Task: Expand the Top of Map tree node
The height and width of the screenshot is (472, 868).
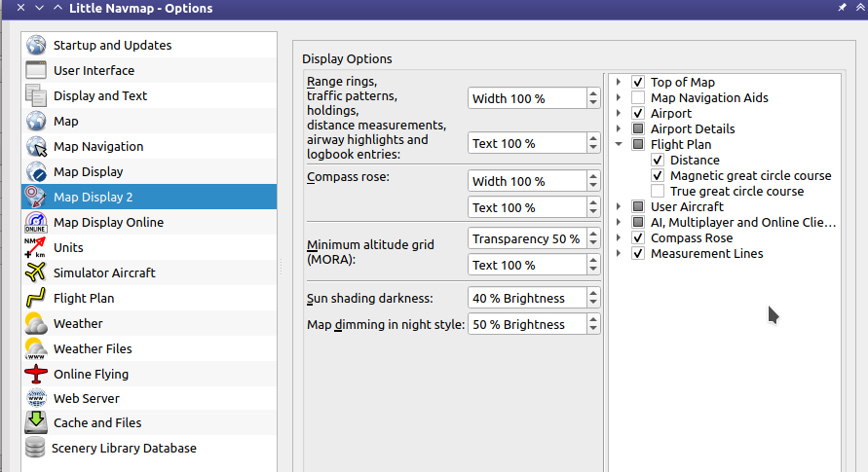Action: [x=619, y=82]
